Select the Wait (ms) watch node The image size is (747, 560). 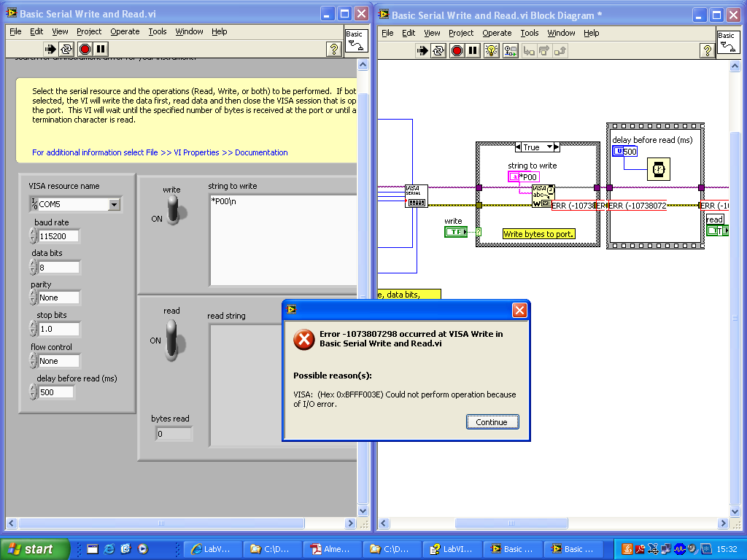pyautogui.click(x=659, y=169)
